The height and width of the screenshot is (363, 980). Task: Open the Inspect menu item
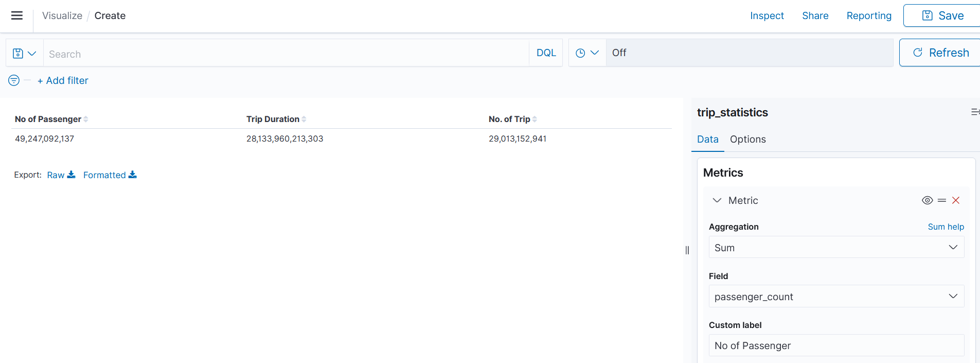coord(767,16)
